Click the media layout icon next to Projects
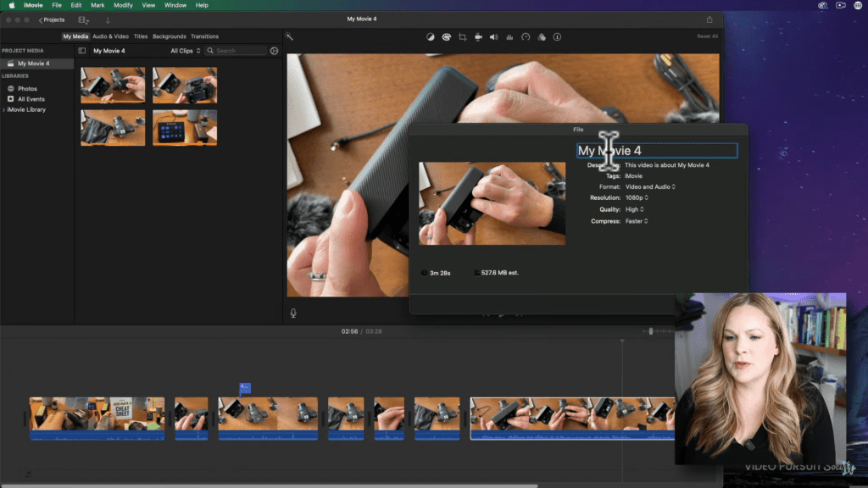Viewport: 868px width, 488px height. tap(84, 20)
